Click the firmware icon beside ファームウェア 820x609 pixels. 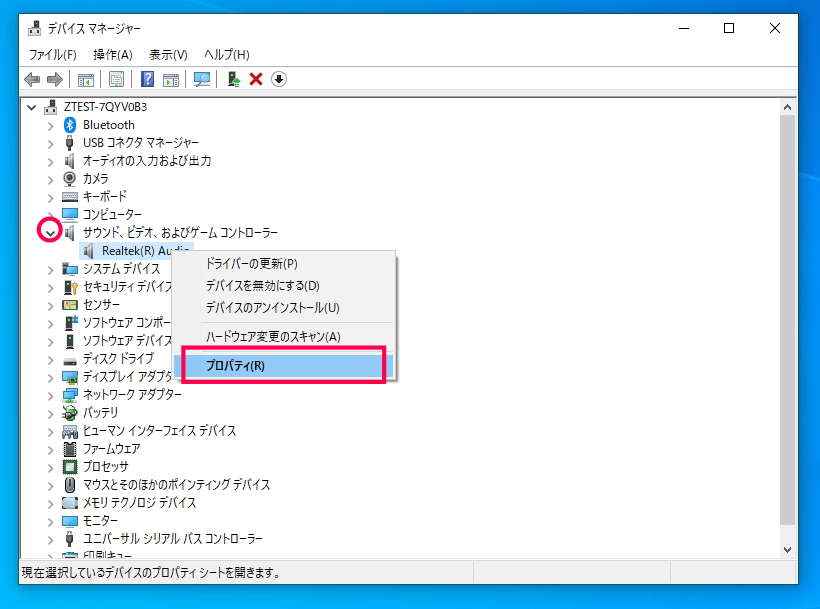click(x=70, y=449)
